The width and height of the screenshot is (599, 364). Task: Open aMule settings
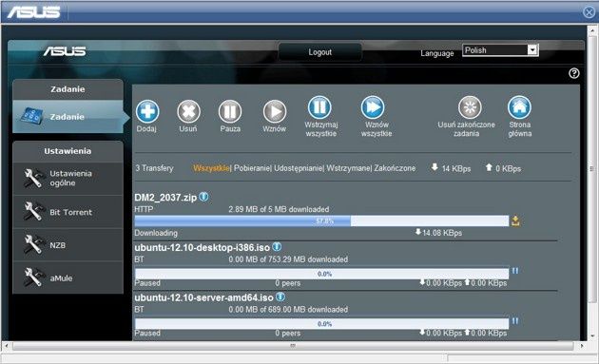click(68, 278)
